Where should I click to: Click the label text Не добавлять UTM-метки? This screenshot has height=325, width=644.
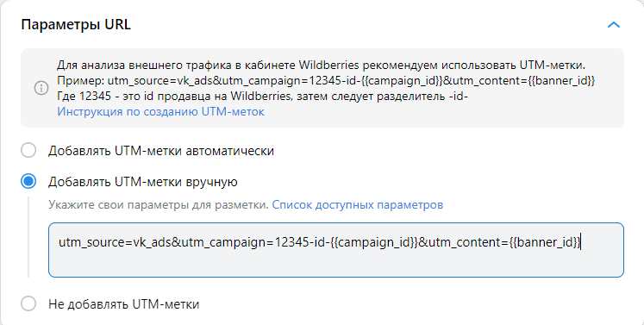point(123,304)
